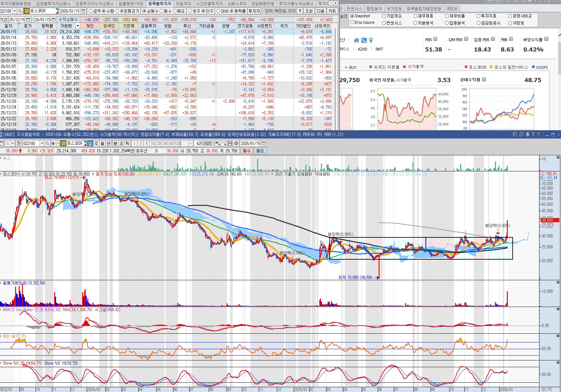Image resolution: width=561 pixels, height=392 pixels.
Task: Click the 다음 next button
Action: coord(320,11)
